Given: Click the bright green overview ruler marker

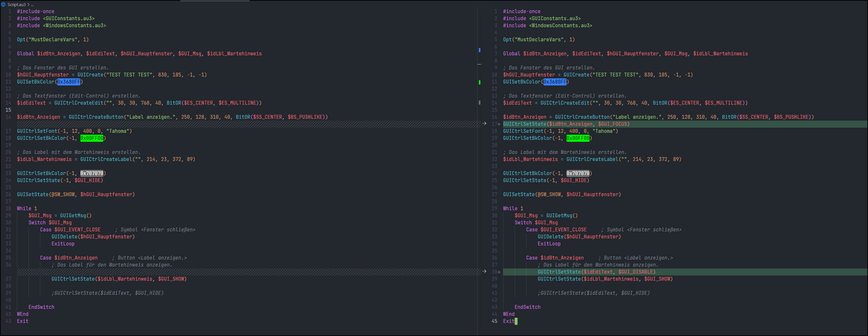Looking at the screenshot, I should click(479, 82).
